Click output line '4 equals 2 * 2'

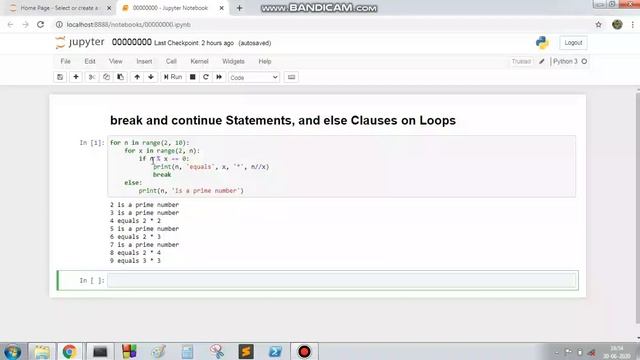(135, 221)
